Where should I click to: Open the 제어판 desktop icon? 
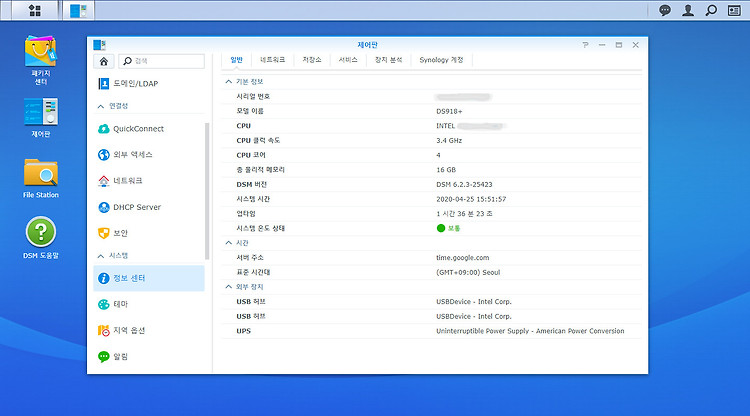41,118
